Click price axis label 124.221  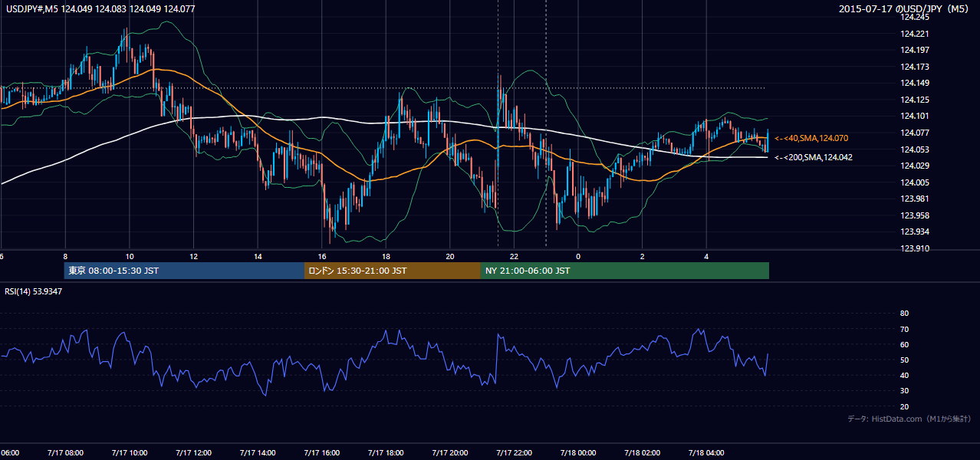pyautogui.click(x=914, y=34)
